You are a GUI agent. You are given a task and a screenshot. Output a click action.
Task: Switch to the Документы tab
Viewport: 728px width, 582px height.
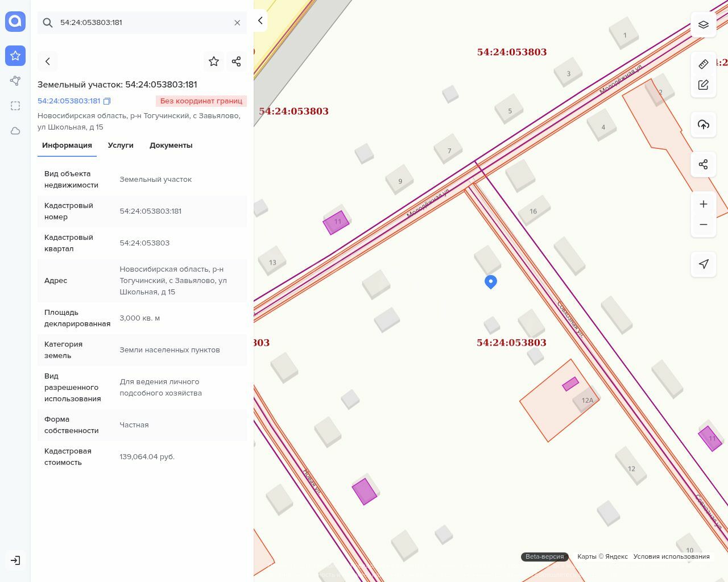[171, 145]
